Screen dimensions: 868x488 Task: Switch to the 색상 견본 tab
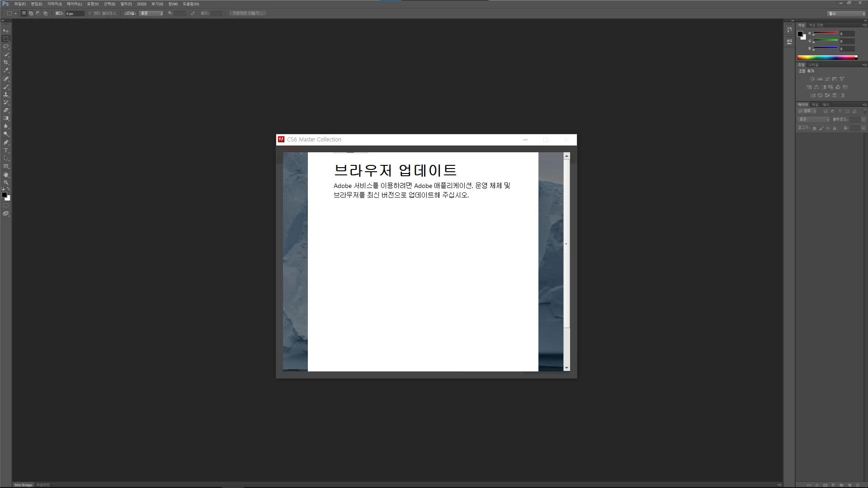click(816, 25)
